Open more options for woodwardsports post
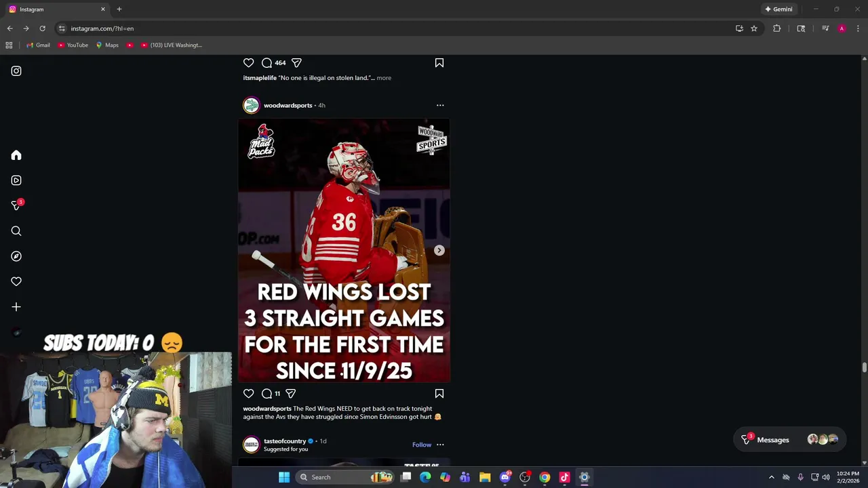Image resolution: width=868 pixels, height=488 pixels. click(x=440, y=106)
